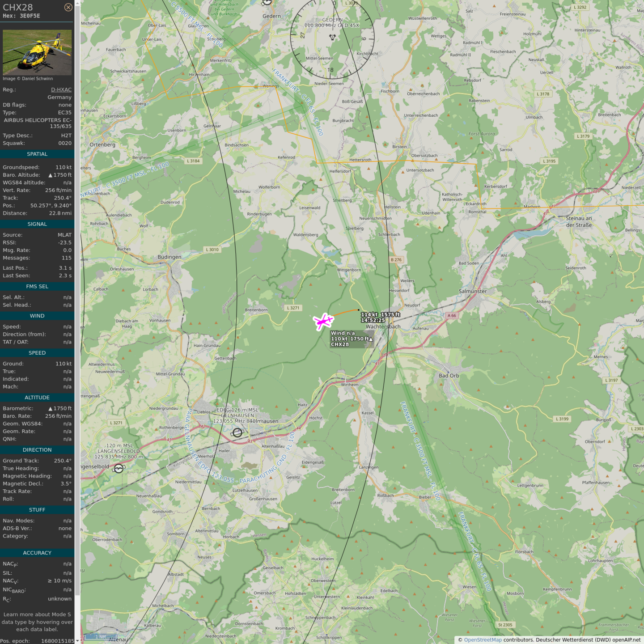Click the Gelnhausen EDFG airfield symbol
Screen dimensions: 644x644
click(x=237, y=432)
